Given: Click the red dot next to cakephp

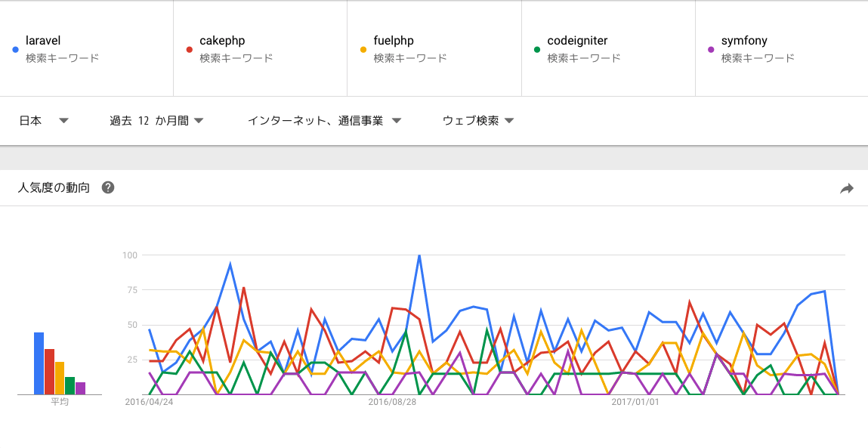Looking at the screenshot, I should click(x=190, y=49).
